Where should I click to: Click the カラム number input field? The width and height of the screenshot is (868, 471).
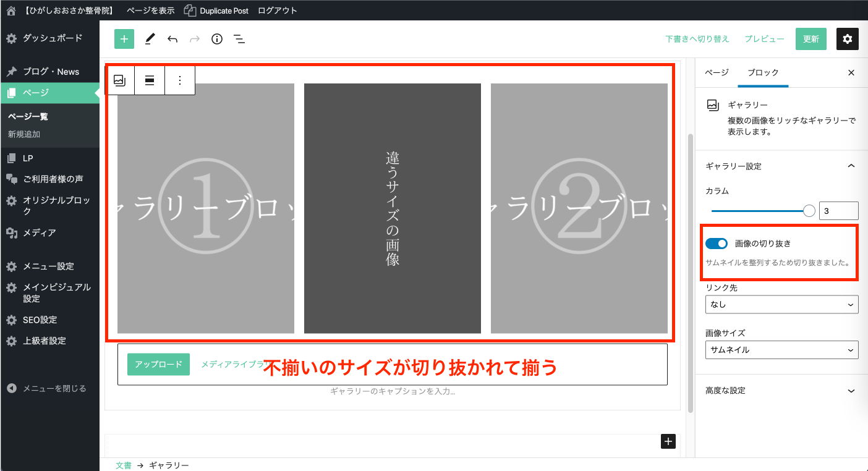click(x=838, y=211)
